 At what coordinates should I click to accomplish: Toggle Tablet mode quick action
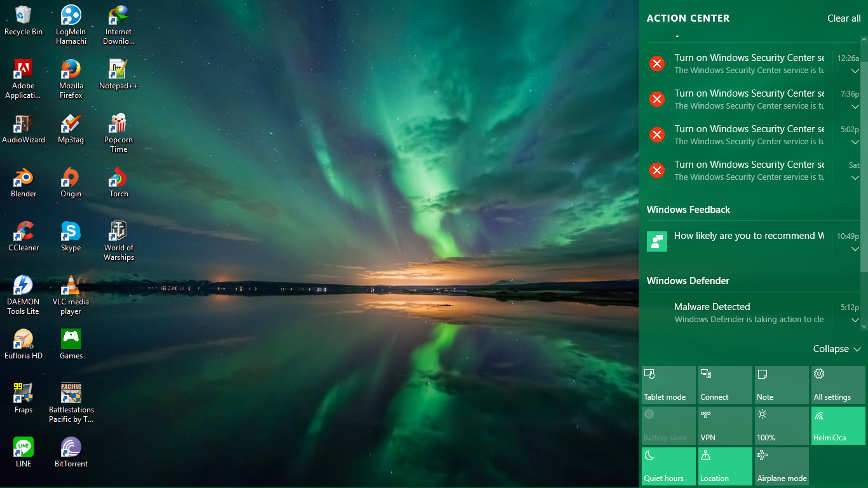tap(668, 385)
